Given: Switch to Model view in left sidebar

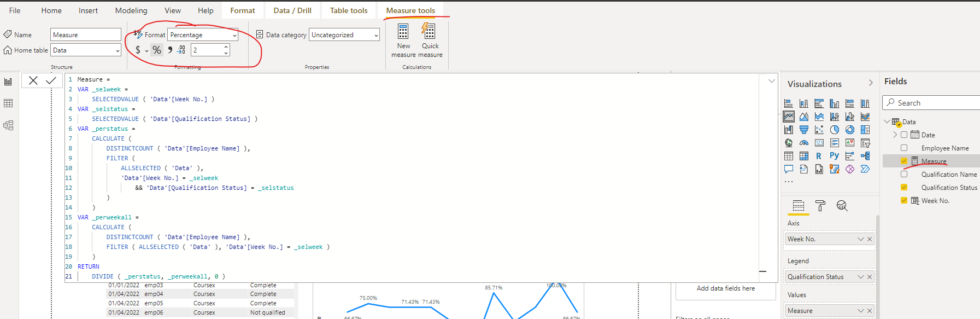Looking at the screenshot, I should (x=8, y=125).
